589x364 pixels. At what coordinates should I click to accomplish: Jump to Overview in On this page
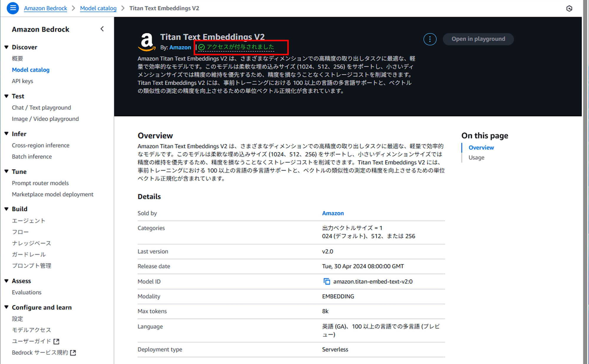(x=481, y=147)
